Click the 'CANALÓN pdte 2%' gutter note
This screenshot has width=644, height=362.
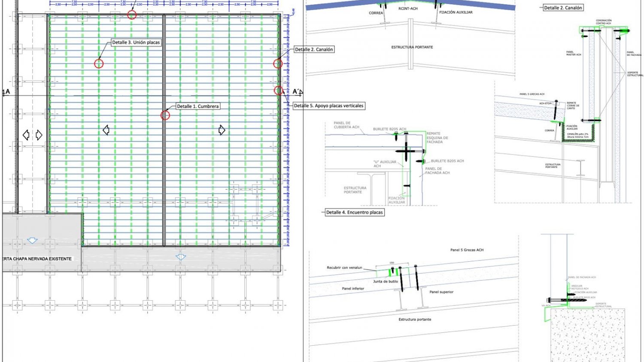click(578, 134)
